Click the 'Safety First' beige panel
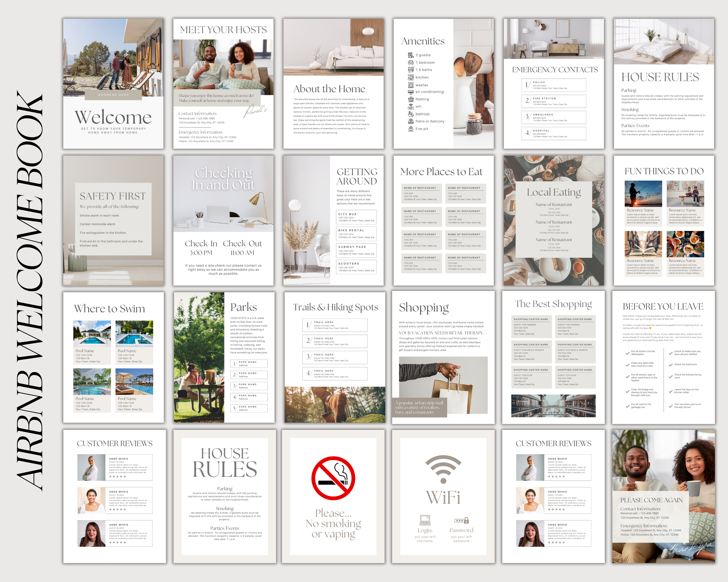728x582 pixels. [113, 219]
